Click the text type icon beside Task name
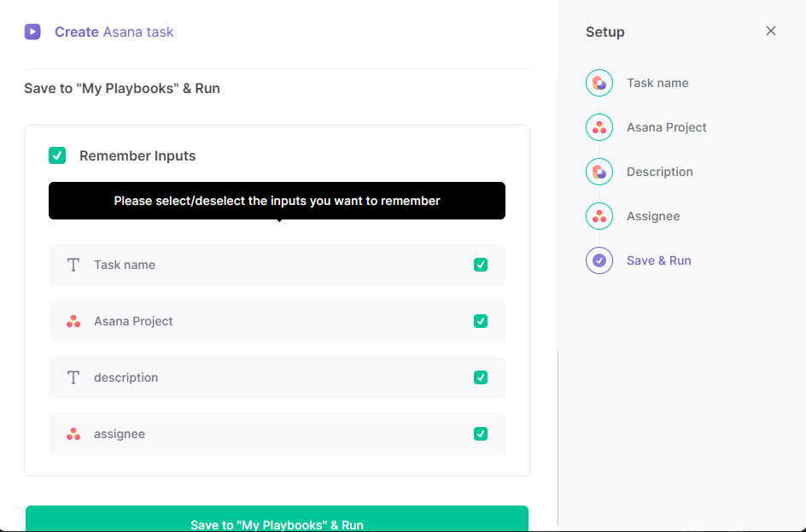Image resolution: width=806 pixels, height=532 pixels. 73,265
